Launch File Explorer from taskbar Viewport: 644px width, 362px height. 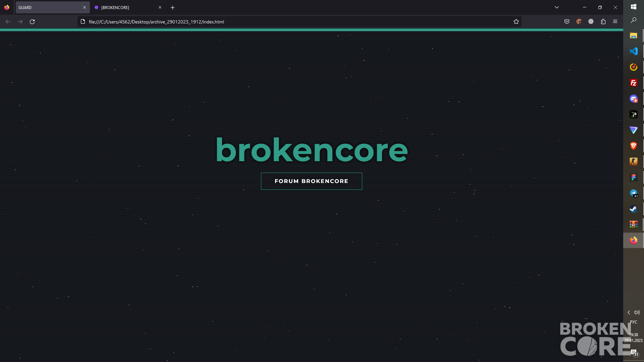(x=634, y=36)
